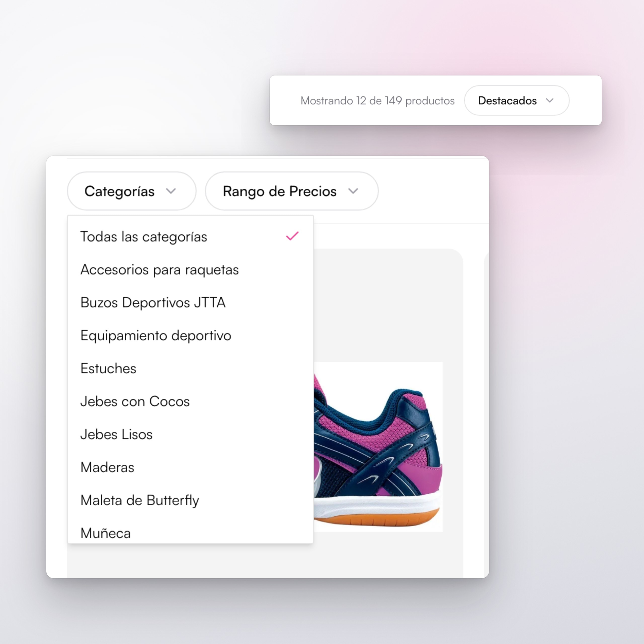Select Todas las categorías option
This screenshot has height=644, width=644.
click(x=190, y=237)
